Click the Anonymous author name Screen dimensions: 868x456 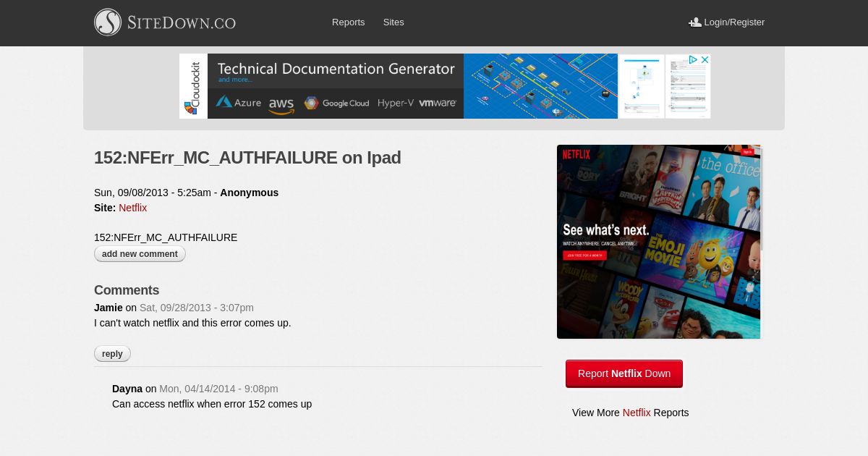coord(249,193)
